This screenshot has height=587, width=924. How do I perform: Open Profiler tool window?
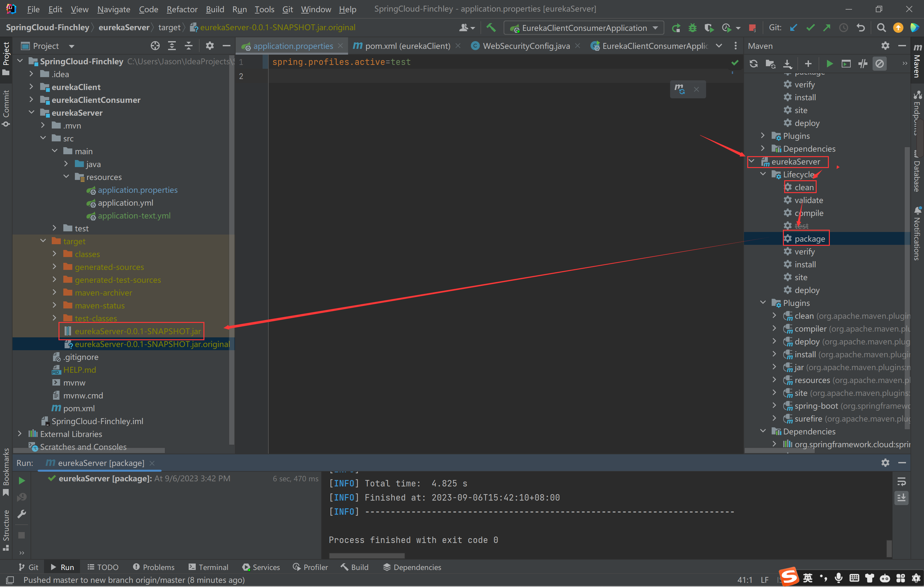(x=310, y=567)
